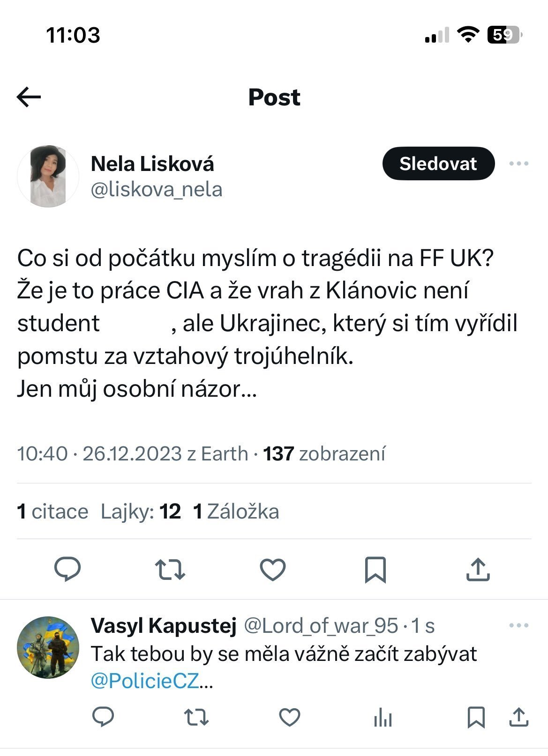View the Lajky: 12 likes list

pyautogui.click(x=141, y=511)
